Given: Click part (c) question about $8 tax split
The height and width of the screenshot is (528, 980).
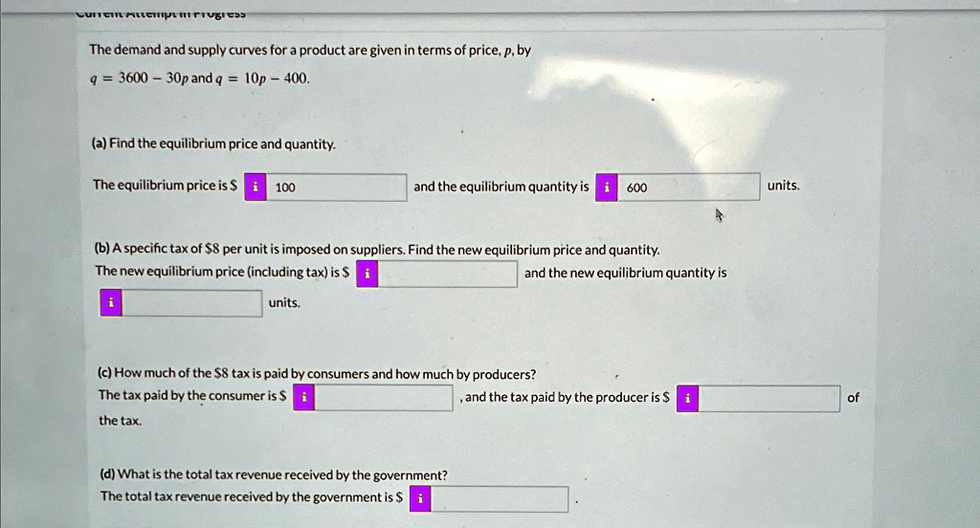Looking at the screenshot, I should [x=317, y=374].
